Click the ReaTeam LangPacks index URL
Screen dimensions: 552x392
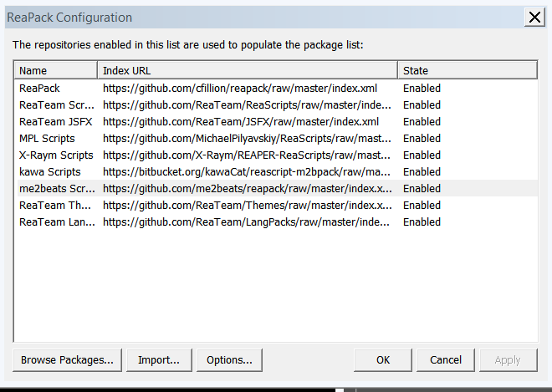coord(248,221)
